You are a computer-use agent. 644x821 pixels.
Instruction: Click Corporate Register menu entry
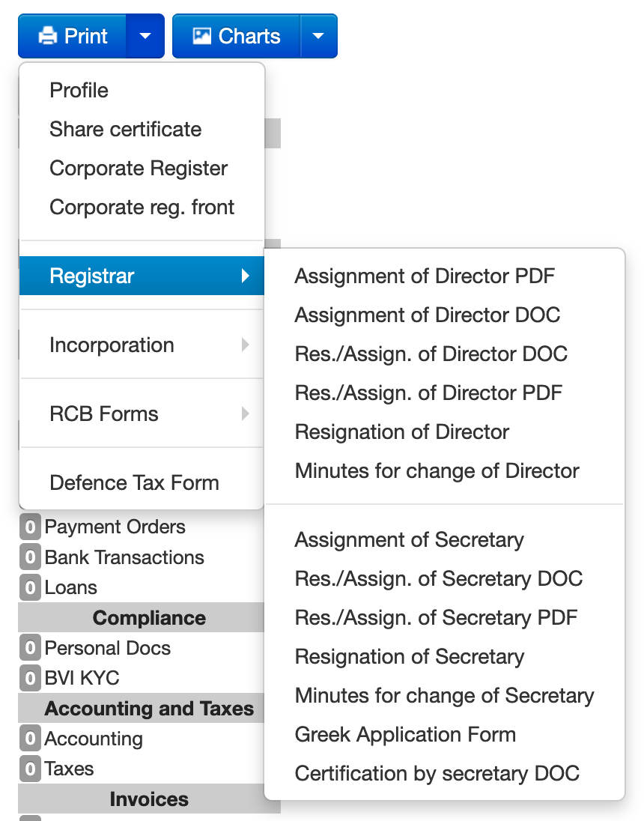139,169
